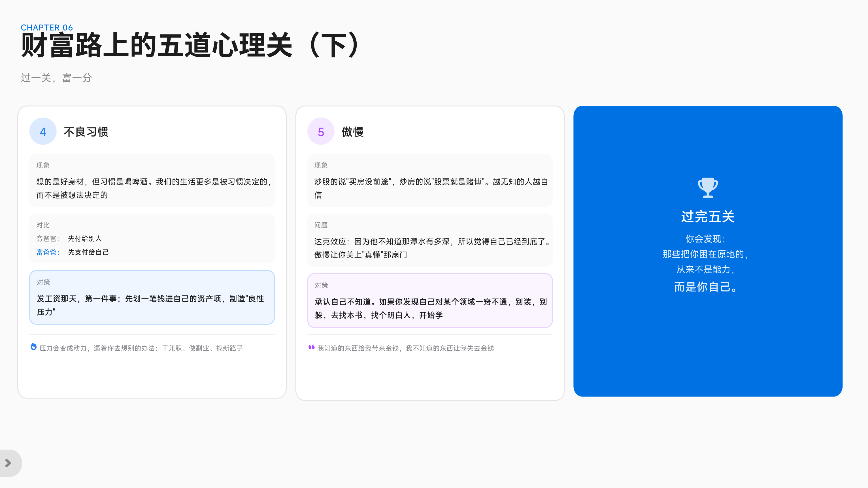Click the 现象 box about 喝啤酒 habit
Screen dimensions: 868x488
coord(152,181)
